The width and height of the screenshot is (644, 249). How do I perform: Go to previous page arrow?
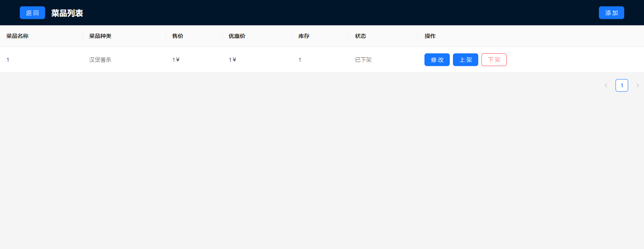(x=606, y=85)
